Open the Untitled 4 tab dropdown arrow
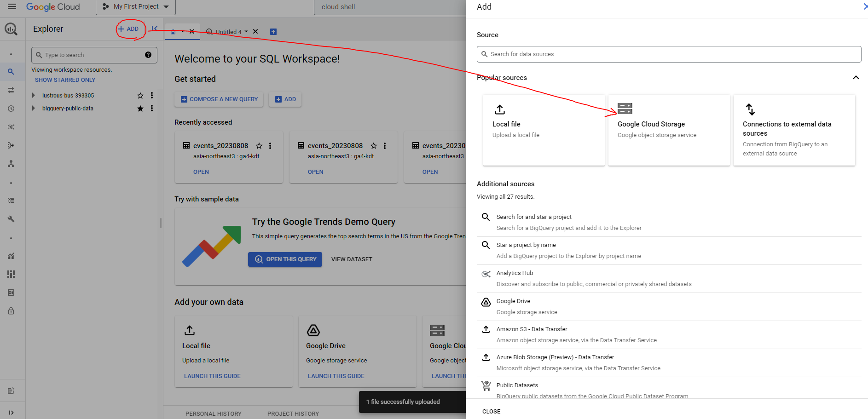 tap(246, 32)
